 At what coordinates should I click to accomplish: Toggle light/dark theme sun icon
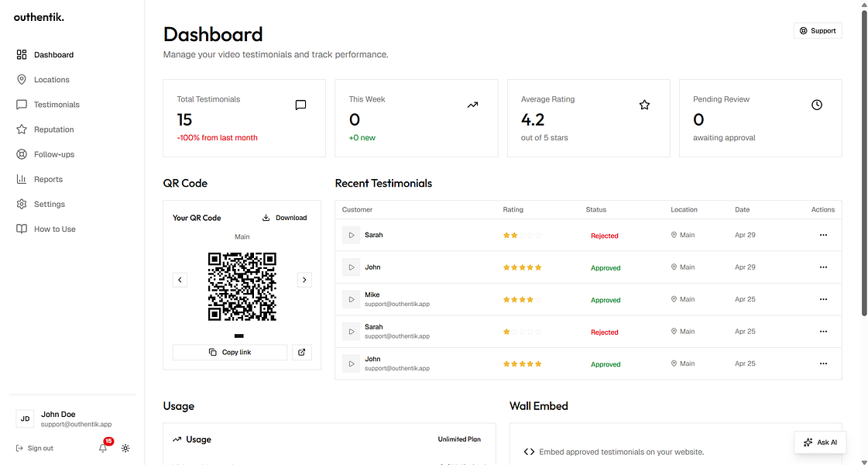pos(125,448)
